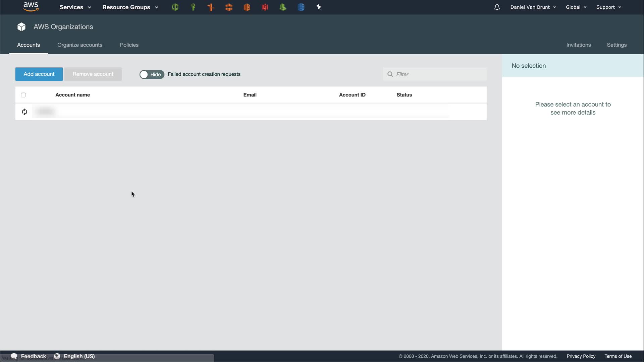
Task: Click the green building service shortcut icon
Action: pos(283,7)
